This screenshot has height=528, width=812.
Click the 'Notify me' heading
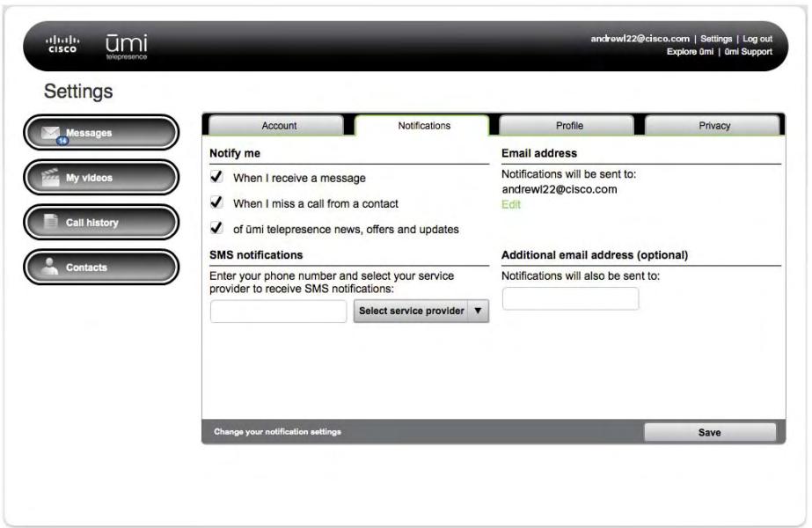click(235, 153)
